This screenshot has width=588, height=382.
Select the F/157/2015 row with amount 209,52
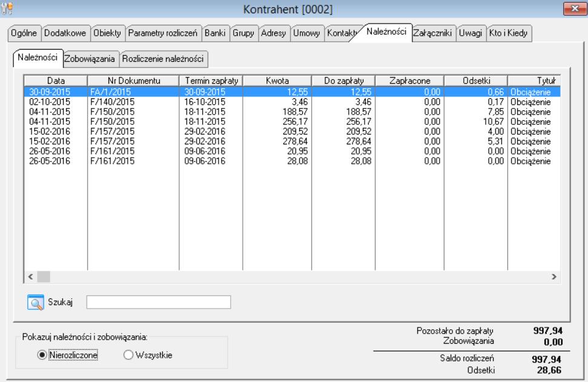(292, 132)
